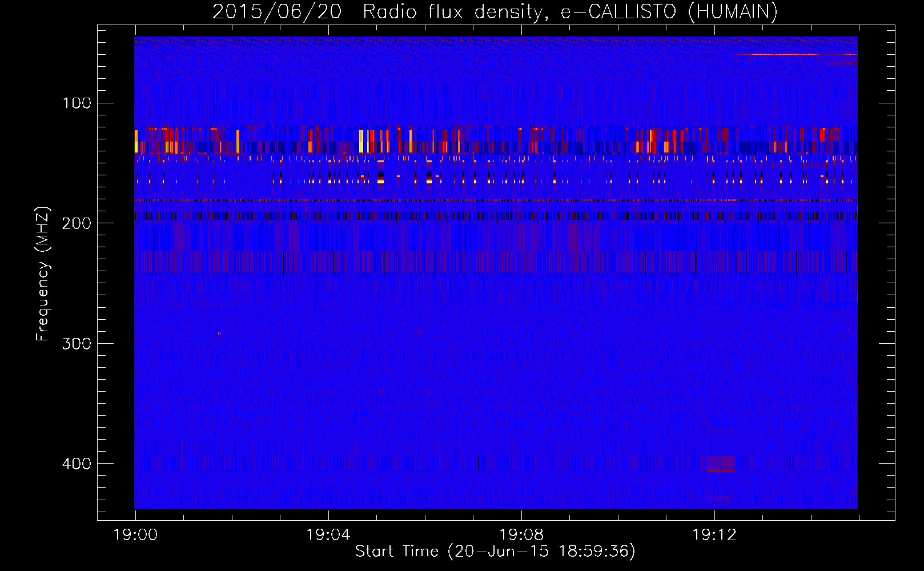924x571 pixels.
Task: Click the Start Time axis caption
Action: pyautogui.click(x=495, y=551)
